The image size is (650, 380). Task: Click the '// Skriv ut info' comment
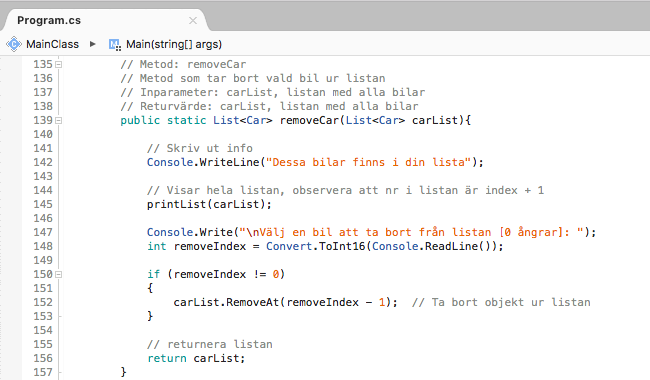tap(199, 148)
